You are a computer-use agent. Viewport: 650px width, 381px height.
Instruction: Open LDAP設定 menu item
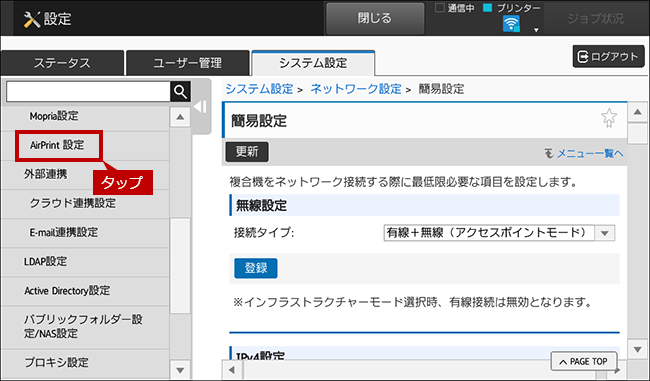pyautogui.click(x=85, y=262)
